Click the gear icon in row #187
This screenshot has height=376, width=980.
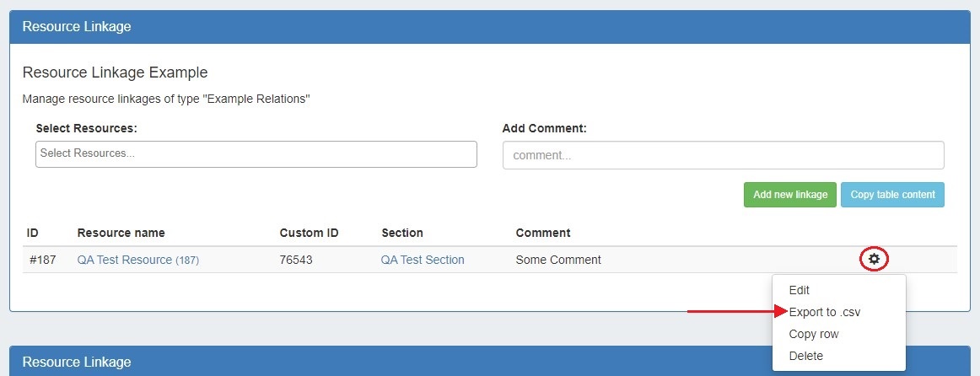pos(875,259)
